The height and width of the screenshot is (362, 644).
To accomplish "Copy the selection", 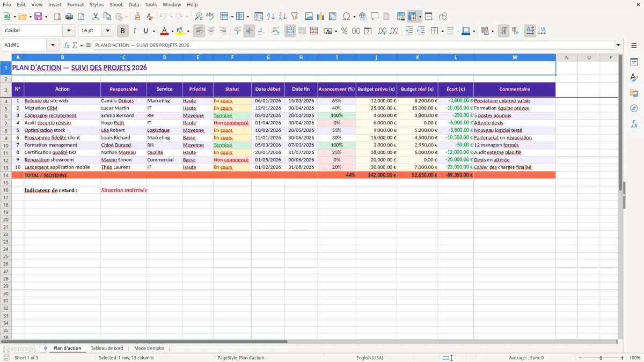I will [x=107, y=17].
